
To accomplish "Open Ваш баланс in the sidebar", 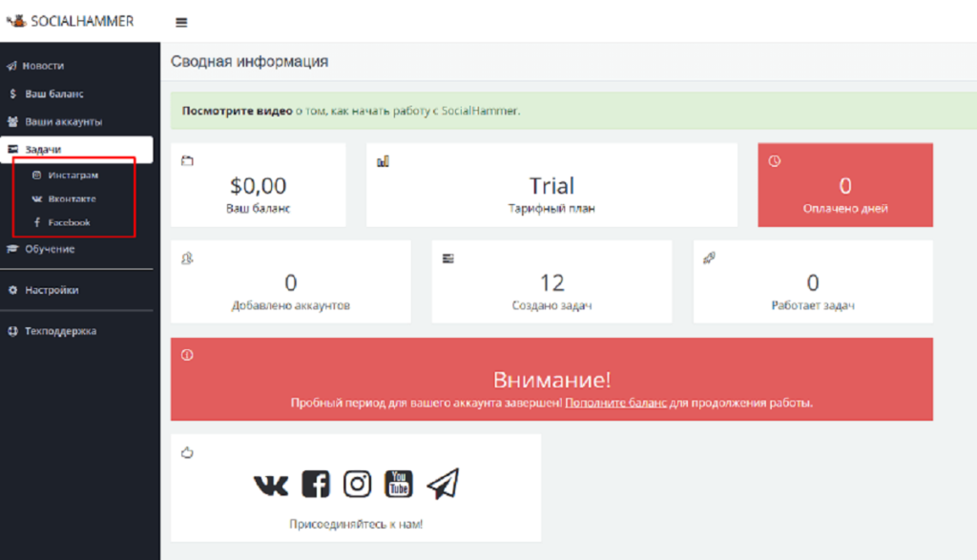I will click(x=53, y=94).
